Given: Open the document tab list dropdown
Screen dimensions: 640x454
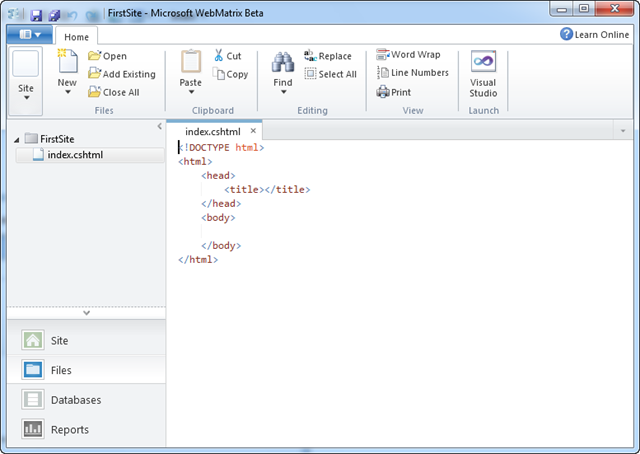Looking at the screenshot, I should click(623, 131).
